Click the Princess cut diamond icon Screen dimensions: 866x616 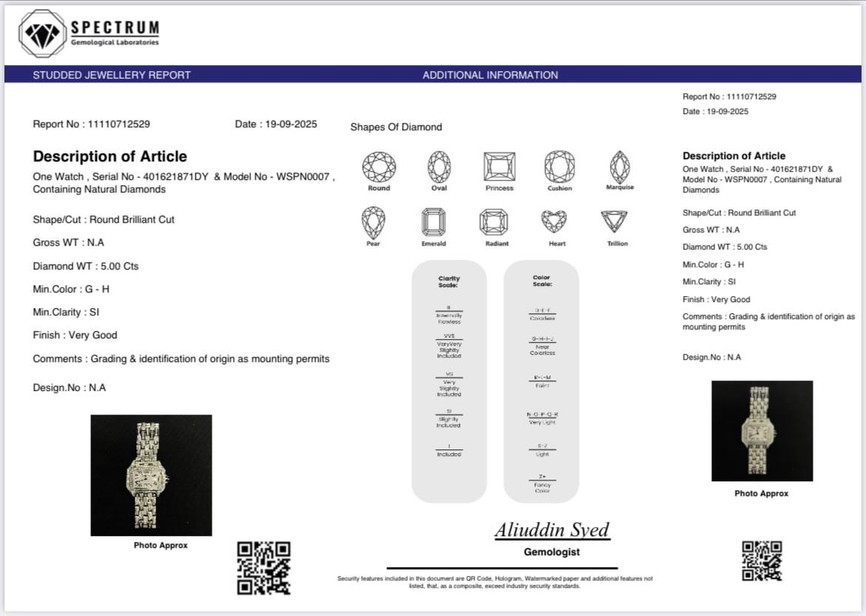coord(499,166)
